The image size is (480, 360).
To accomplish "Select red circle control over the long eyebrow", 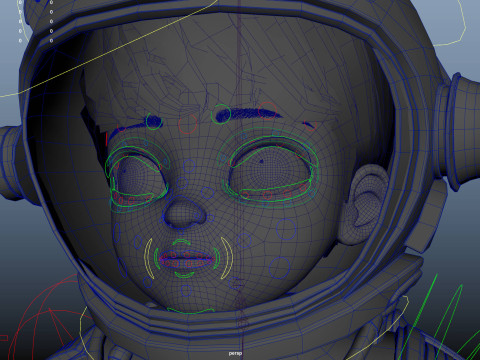I will [x=268, y=111].
